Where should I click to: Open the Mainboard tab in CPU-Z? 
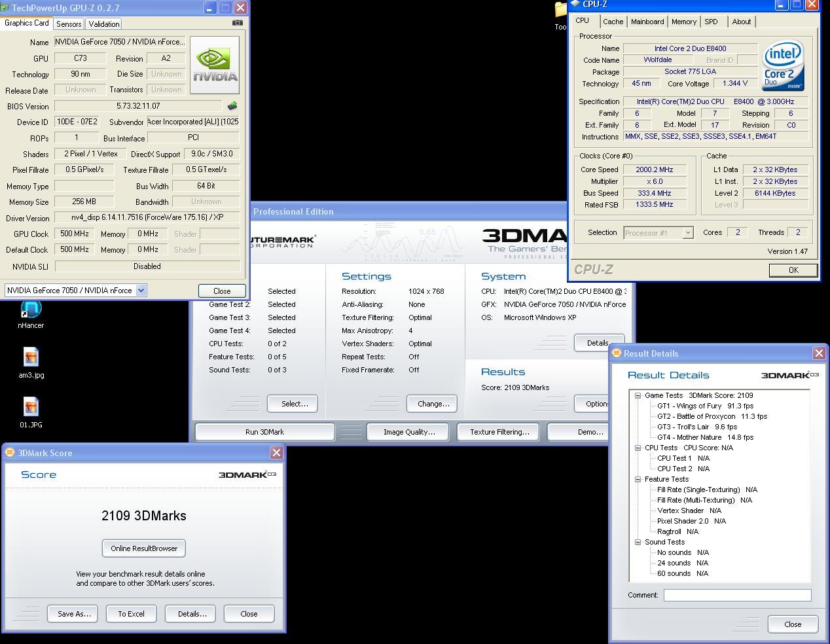(x=647, y=22)
